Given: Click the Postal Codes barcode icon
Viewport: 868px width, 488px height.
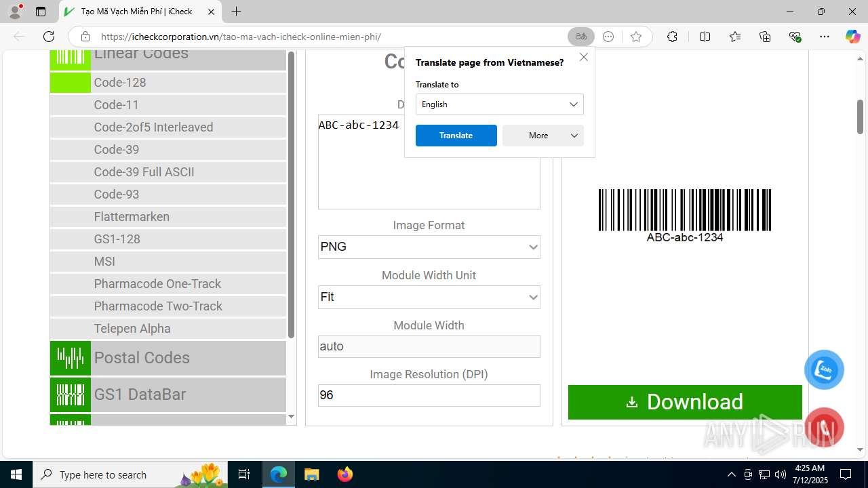Looking at the screenshot, I should pos(70,358).
